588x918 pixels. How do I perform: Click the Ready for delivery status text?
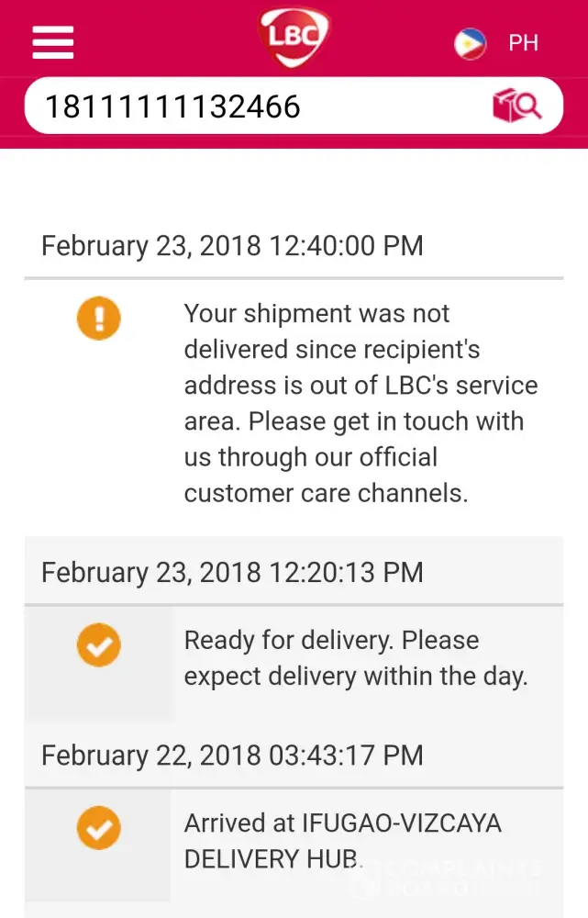(356, 658)
